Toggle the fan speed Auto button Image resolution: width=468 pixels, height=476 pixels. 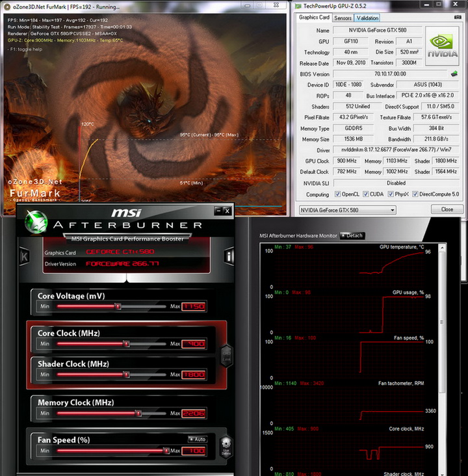coord(198,439)
